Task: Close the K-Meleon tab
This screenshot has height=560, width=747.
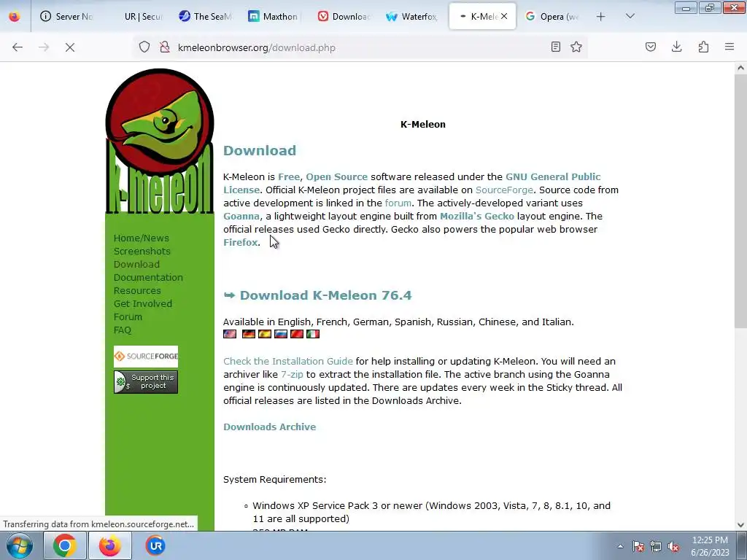Action: click(504, 16)
